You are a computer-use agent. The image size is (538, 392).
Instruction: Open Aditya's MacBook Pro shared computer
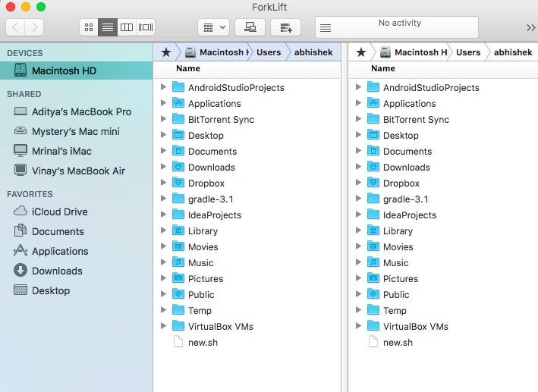coord(76,111)
